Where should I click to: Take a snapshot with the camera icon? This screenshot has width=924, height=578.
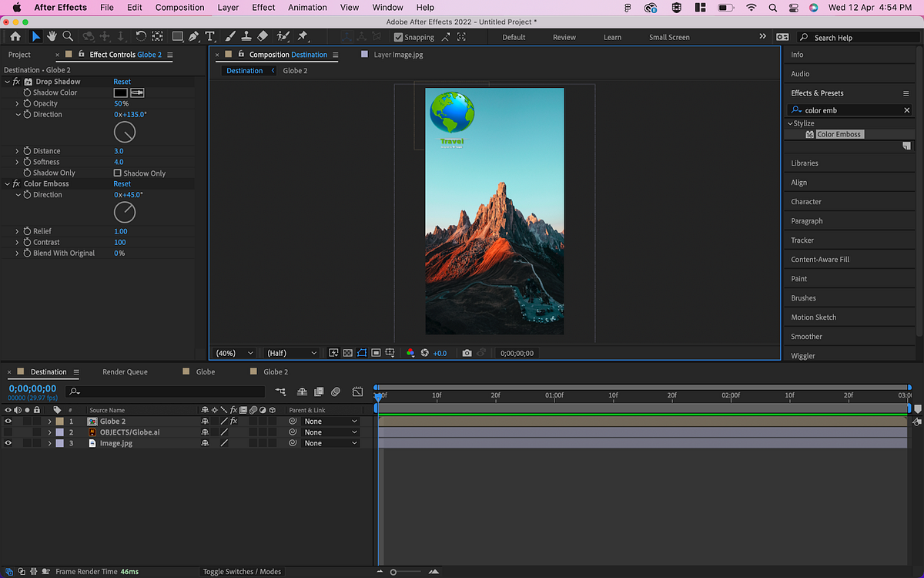(x=467, y=353)
